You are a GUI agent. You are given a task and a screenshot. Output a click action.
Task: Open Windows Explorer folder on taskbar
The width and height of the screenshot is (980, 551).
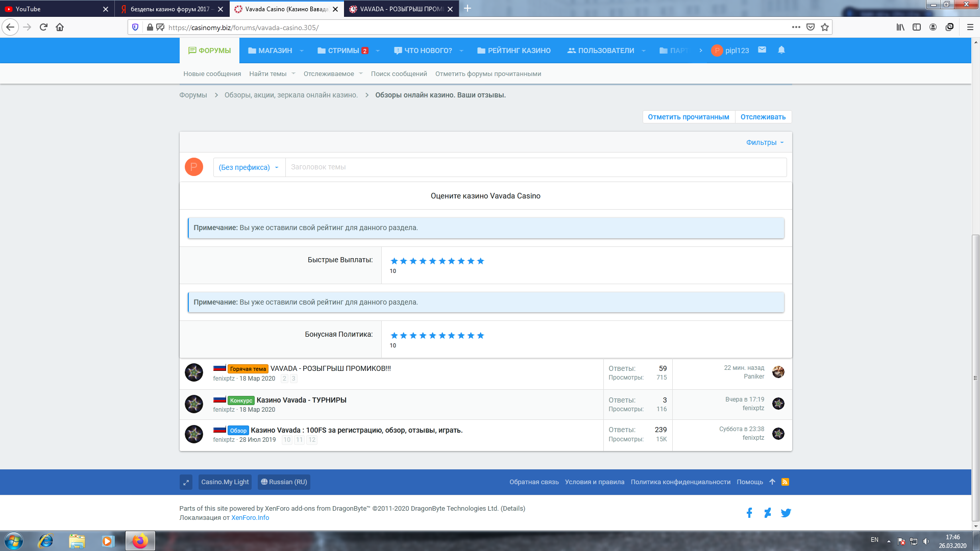77,541
